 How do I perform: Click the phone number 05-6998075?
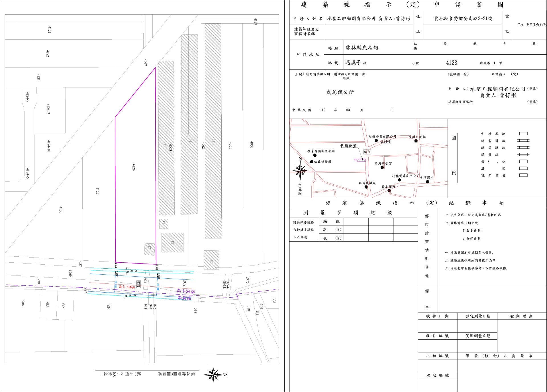pyautogui.click(x=532, y=25)
